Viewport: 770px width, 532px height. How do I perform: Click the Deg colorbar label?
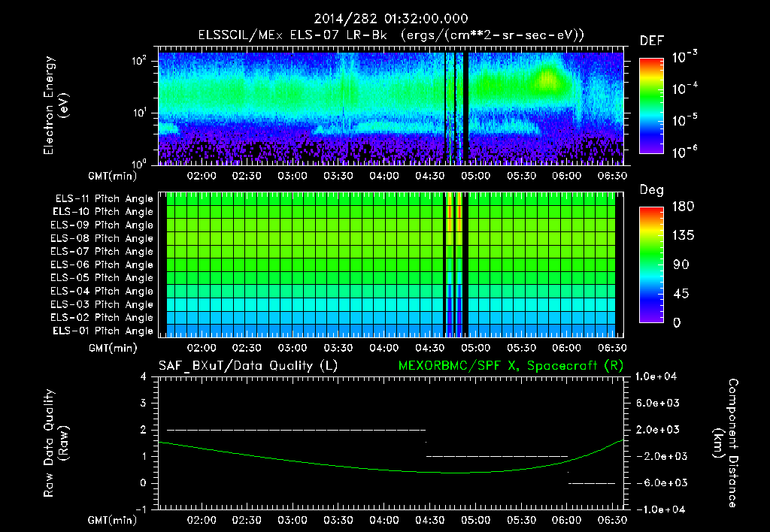(x=652, y=190)
